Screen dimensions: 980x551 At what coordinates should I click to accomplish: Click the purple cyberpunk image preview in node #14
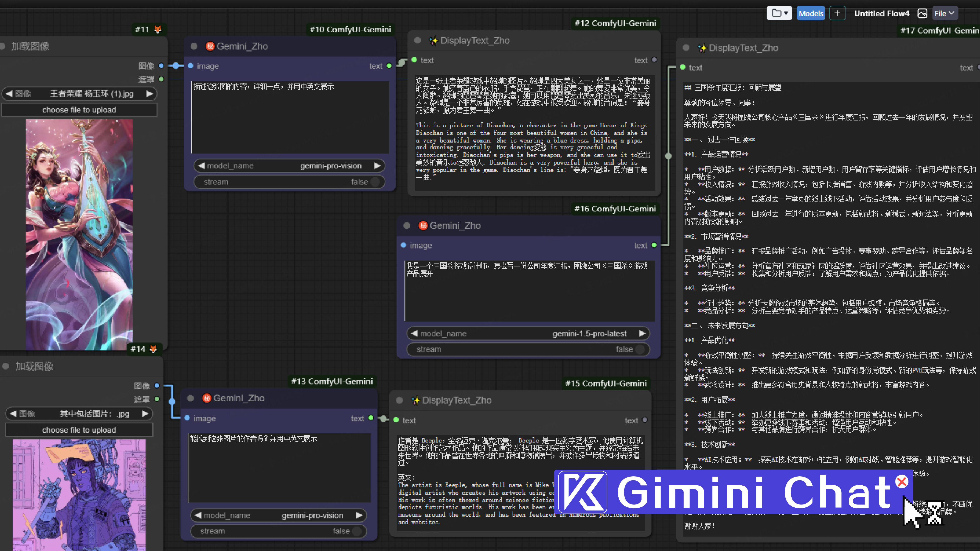pos(79,495)
